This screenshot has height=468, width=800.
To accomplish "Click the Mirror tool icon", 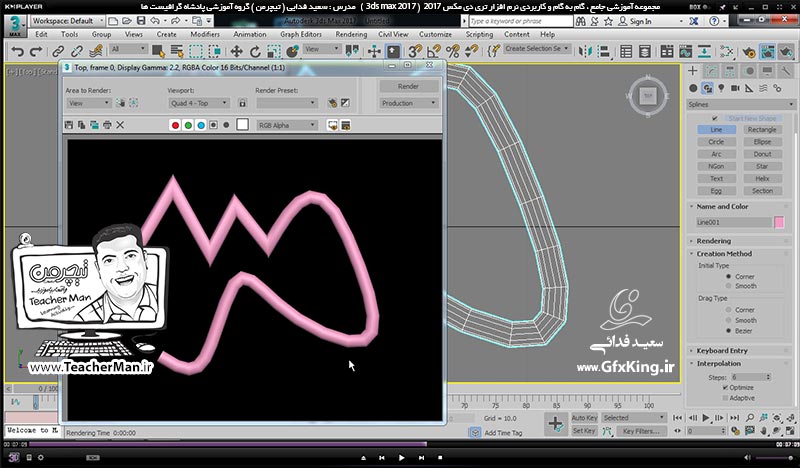I will [x=585, y=51].
